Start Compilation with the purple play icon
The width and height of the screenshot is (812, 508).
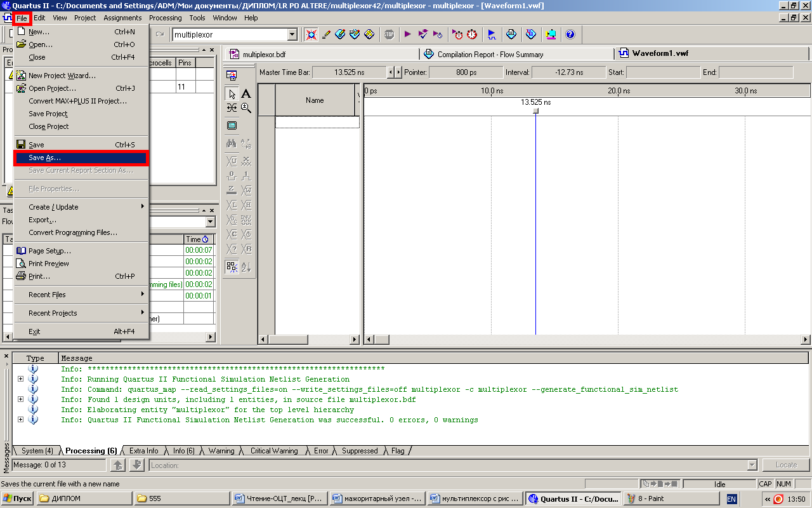408,34
